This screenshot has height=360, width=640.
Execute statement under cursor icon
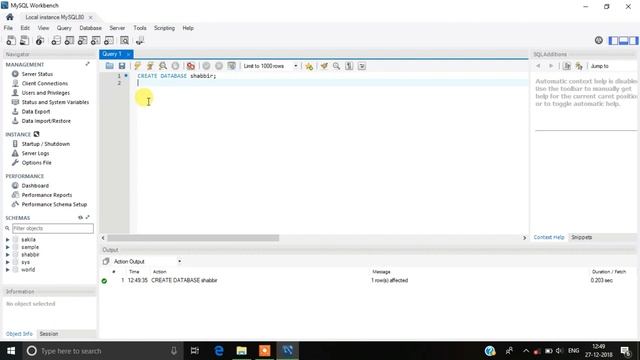coord(150,66)
